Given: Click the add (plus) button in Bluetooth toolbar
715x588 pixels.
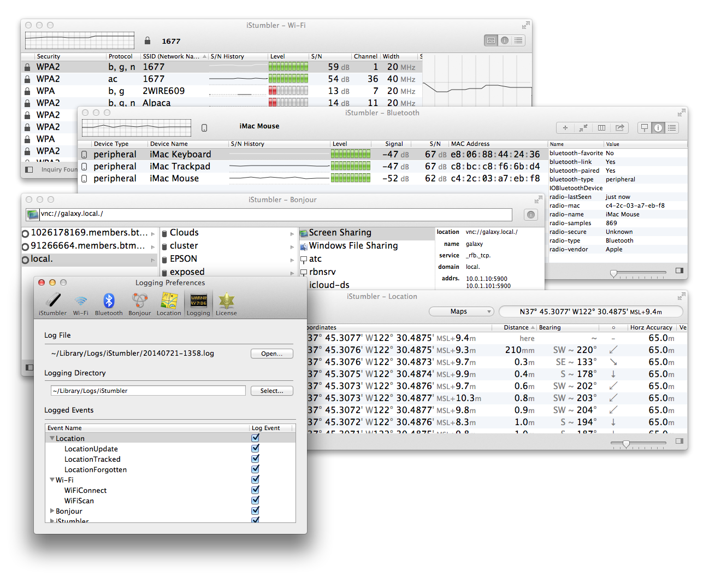Looking at the screenshot, I should tap(565, 128).
